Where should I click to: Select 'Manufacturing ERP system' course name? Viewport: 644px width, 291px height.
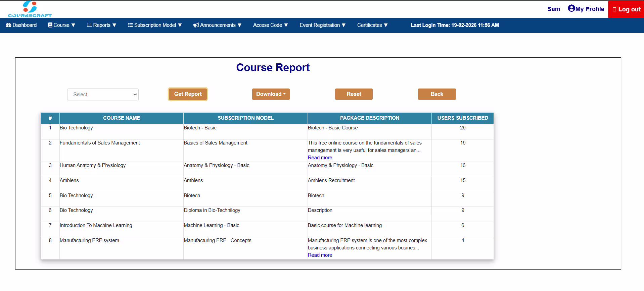pos(89,240)
